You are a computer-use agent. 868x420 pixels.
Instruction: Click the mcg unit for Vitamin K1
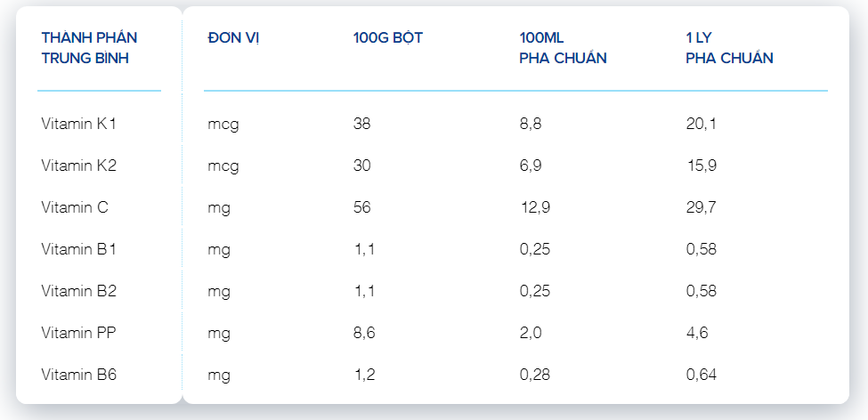pyautogui.click(x=223, y=125)
